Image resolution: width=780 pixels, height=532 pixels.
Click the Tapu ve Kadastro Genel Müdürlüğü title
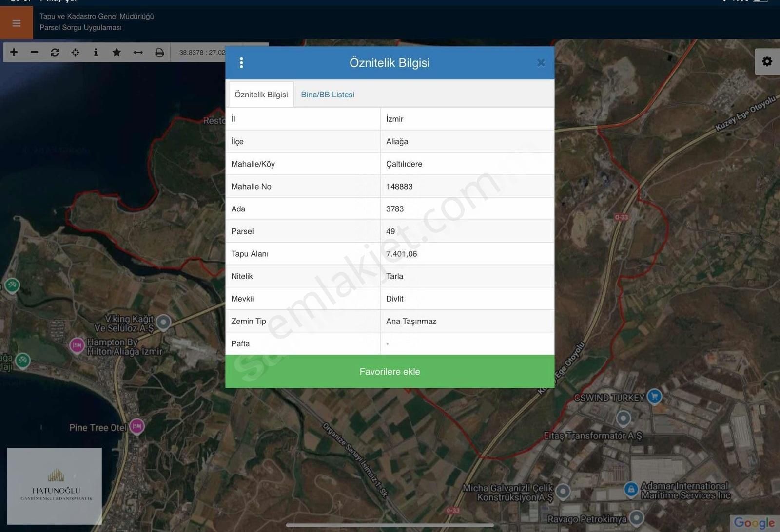click(x=97, y=16)
